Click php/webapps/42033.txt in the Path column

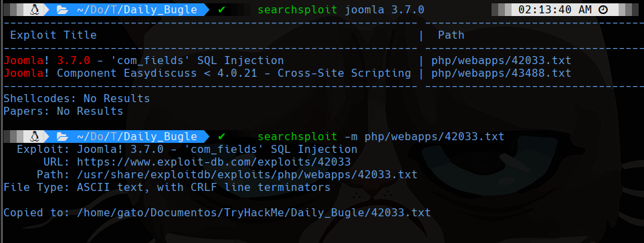tap(501, 61)
